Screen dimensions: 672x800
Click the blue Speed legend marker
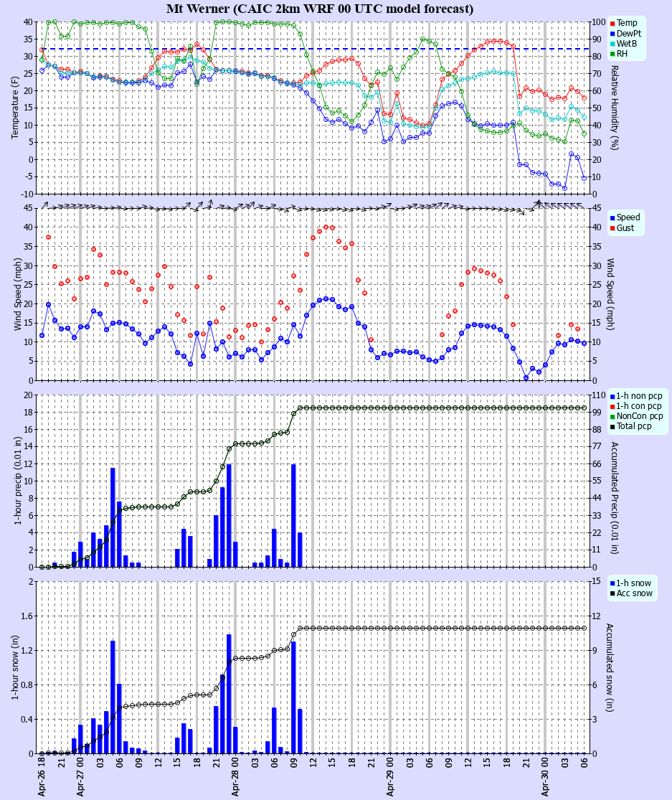tap(612, 218)
